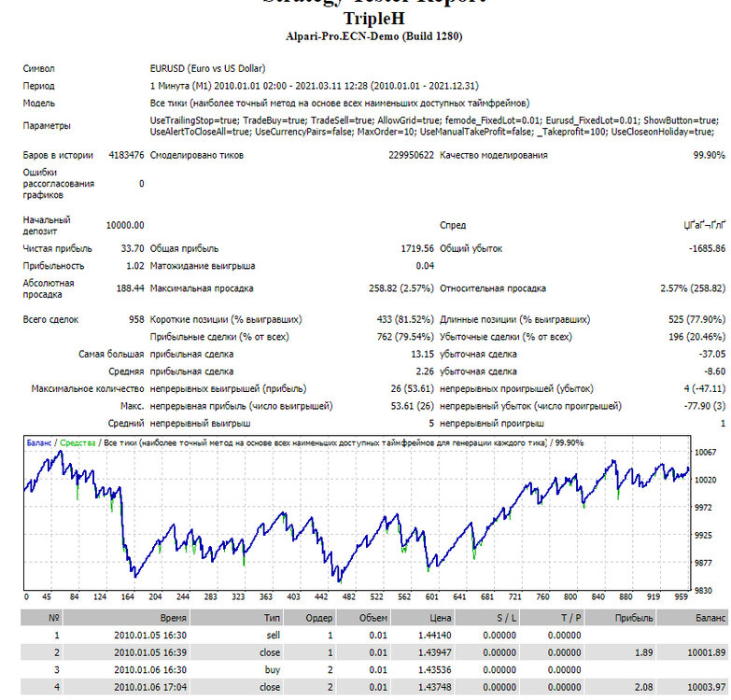Click the 10067 axis label on the chart

[706, 452]
